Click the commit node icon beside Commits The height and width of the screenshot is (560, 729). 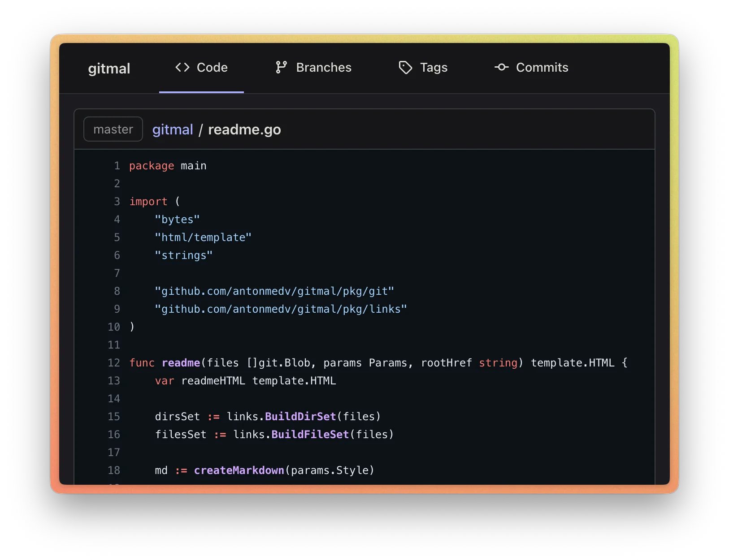[x=502, y=67]
